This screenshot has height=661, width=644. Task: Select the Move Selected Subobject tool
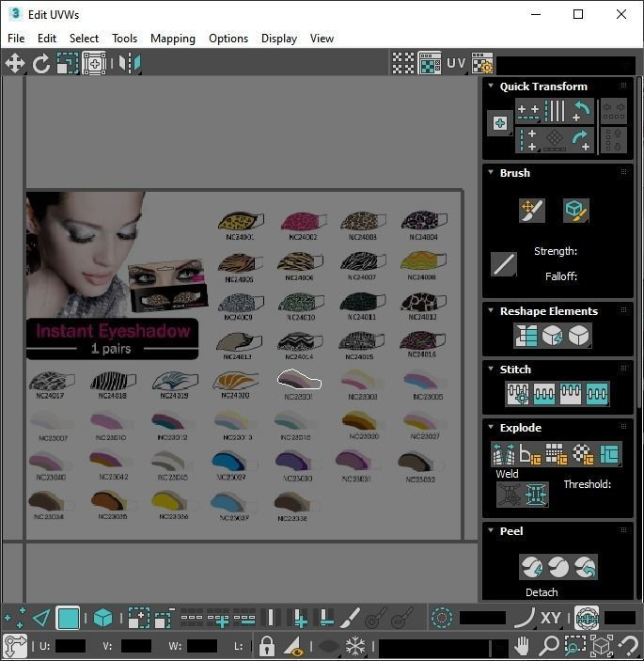click(15, 64)
